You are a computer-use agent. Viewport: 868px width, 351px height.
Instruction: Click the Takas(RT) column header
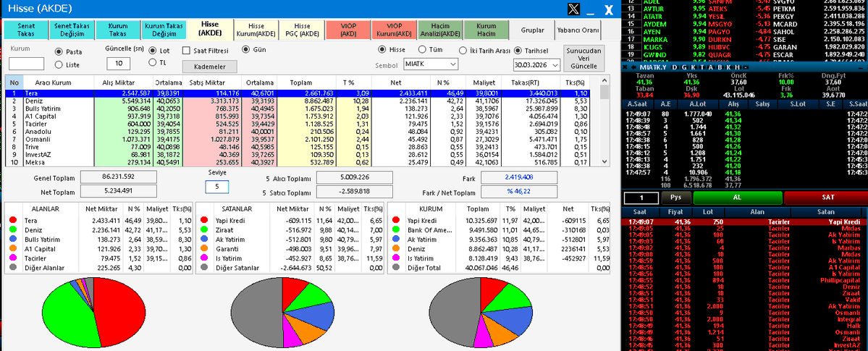pyautogui.click(x=531, y=81)
